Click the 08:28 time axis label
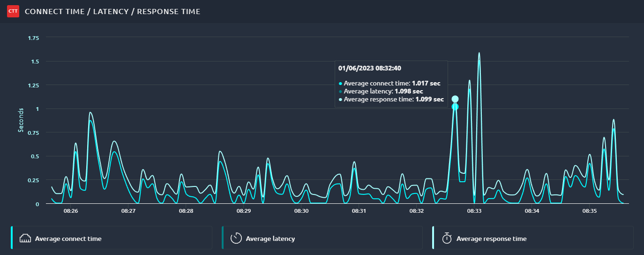 (x=186, y=211)
